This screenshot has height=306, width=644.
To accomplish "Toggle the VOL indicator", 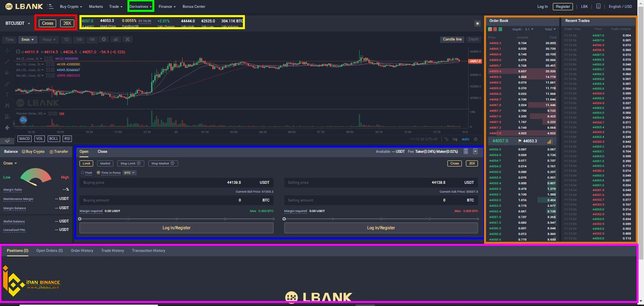I will point(40,139).
